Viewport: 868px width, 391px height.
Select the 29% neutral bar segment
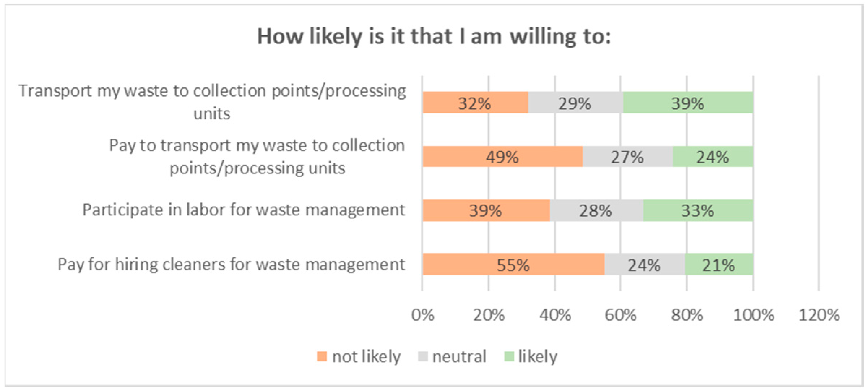(x=575, y=103)
